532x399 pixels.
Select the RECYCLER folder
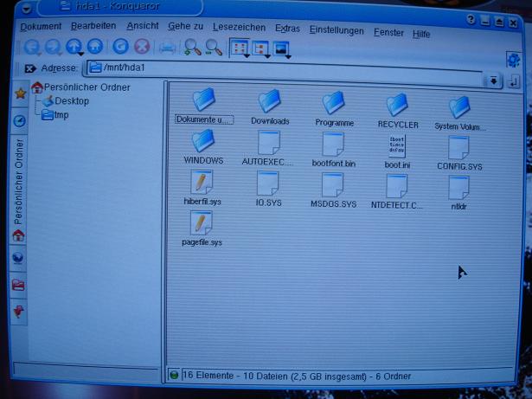398,111
